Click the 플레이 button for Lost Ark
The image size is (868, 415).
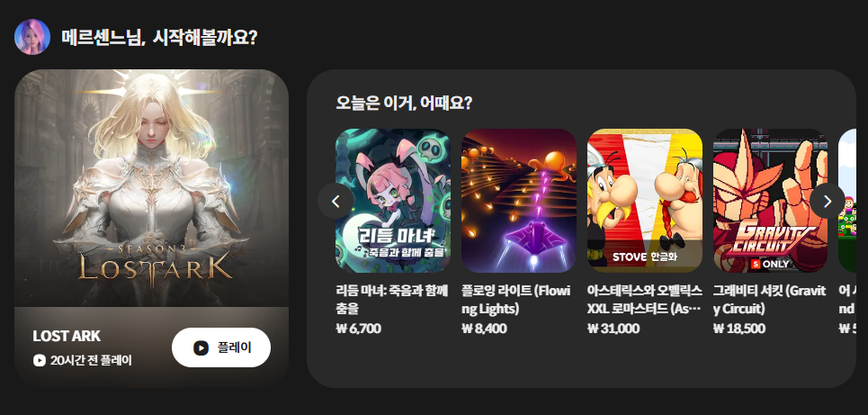221,347
